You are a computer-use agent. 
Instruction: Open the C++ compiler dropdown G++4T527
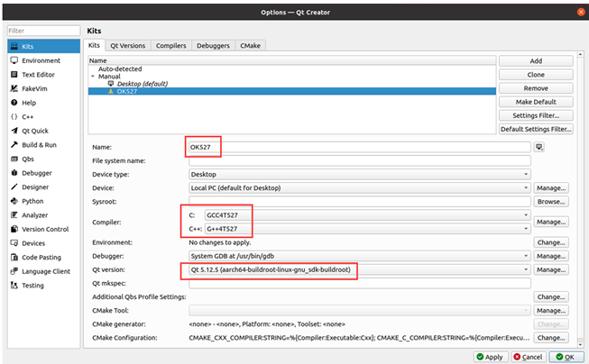tap(367, 229)
